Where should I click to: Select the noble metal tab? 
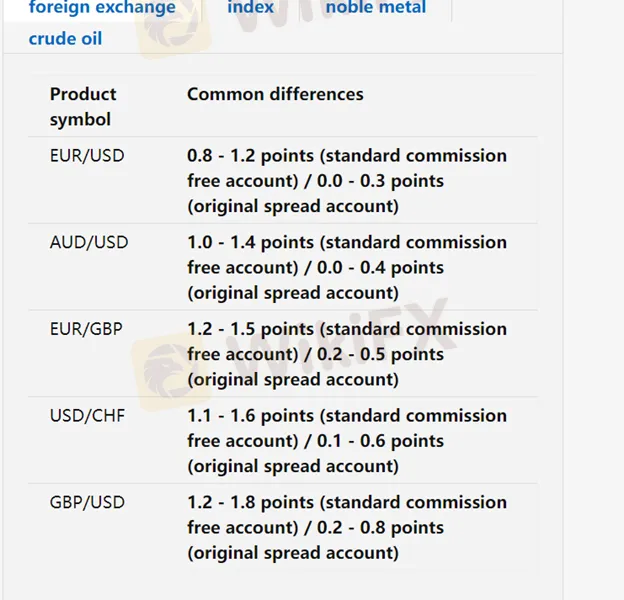pos(376,7)
